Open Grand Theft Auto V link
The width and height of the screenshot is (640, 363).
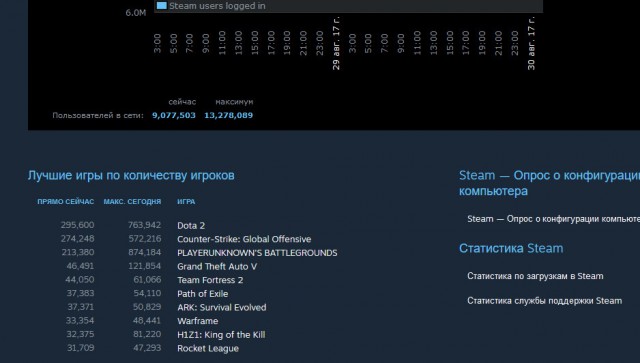(217, 266)
